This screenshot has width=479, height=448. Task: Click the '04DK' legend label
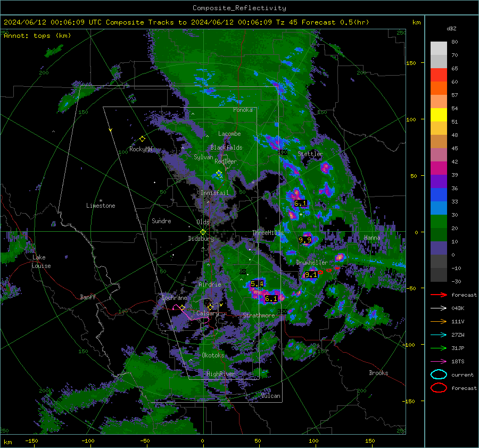click(458, 308)
